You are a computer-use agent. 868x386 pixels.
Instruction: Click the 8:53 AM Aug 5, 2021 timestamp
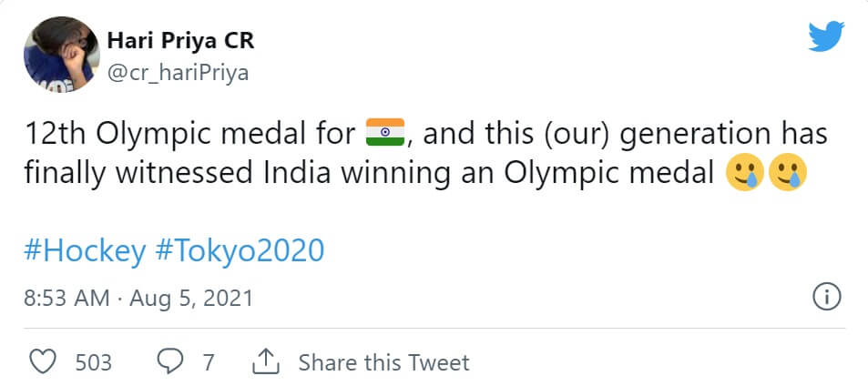click(137, 298)
